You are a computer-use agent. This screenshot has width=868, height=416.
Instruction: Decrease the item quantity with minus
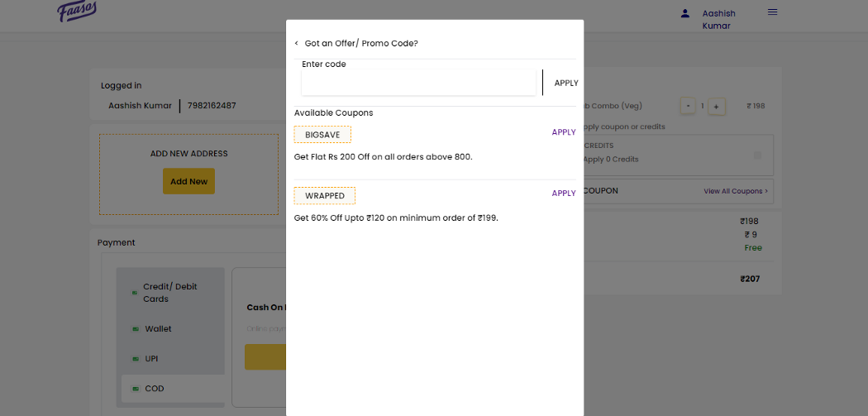click(688, 106)
